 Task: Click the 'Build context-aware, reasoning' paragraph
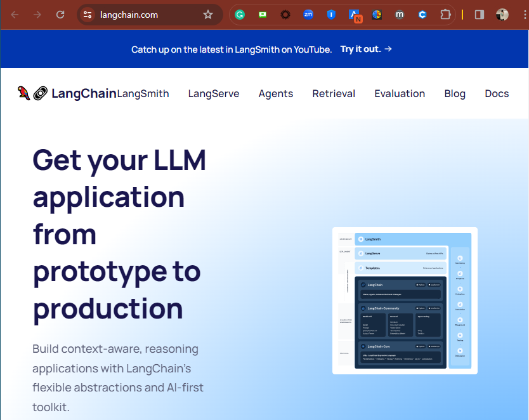click(118, 378)
